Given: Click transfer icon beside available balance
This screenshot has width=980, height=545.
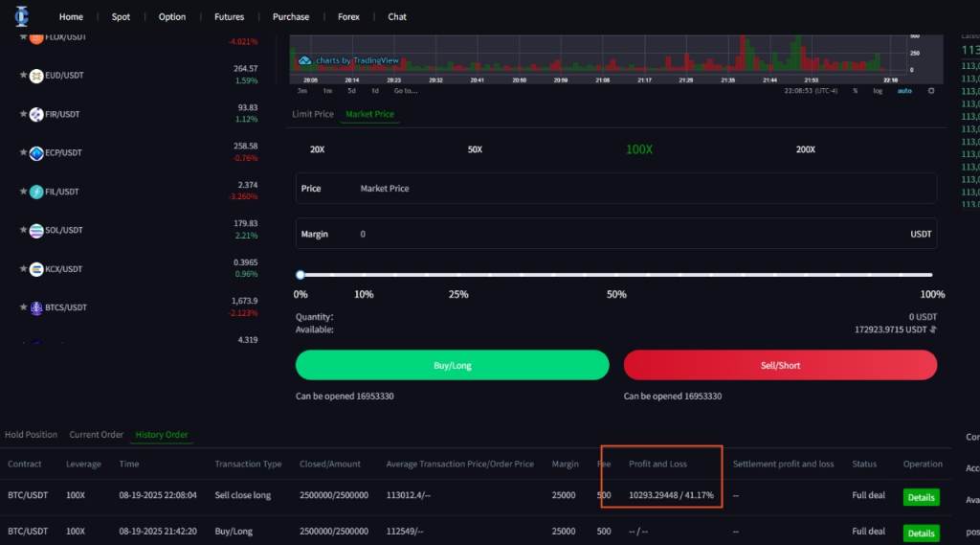Looking at the screenshot, I should pyautogui.click(x=933, y=329).
